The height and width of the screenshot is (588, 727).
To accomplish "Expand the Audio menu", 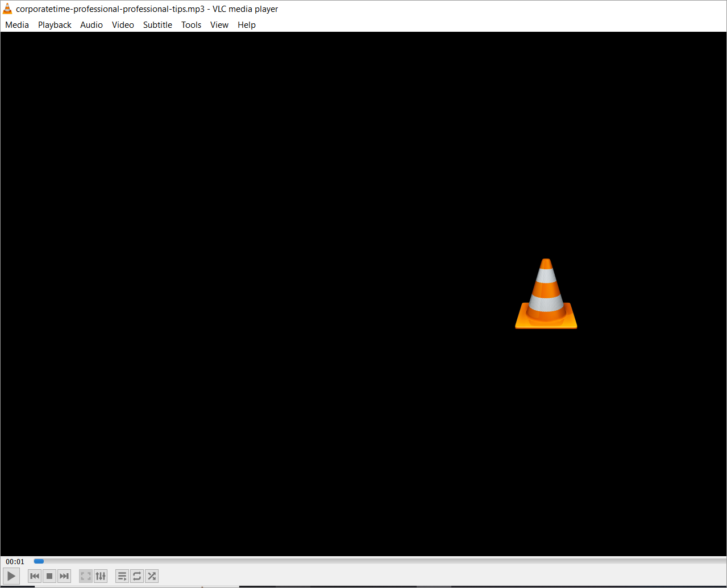I will (92, 25).
